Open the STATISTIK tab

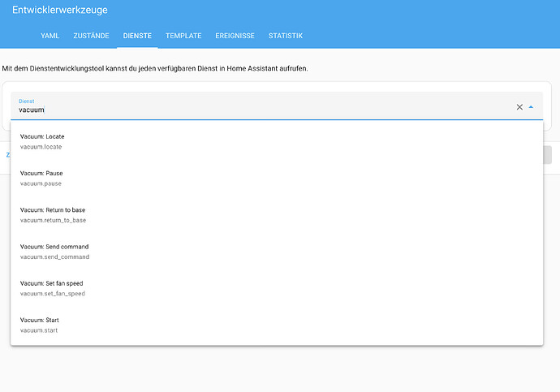click(x=286, y=36)
